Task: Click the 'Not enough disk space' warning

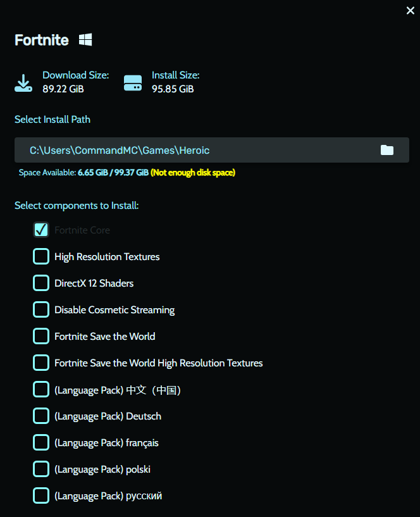Action: tap(193, 172)
